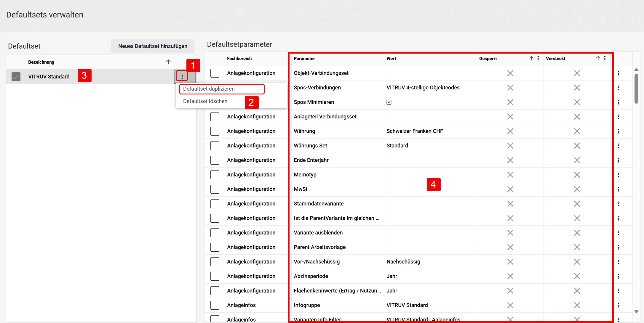Screen dimensions: 644x323
Task: Click value Nachschüssig
Action: pyautogui.click(x=403, y=262)
